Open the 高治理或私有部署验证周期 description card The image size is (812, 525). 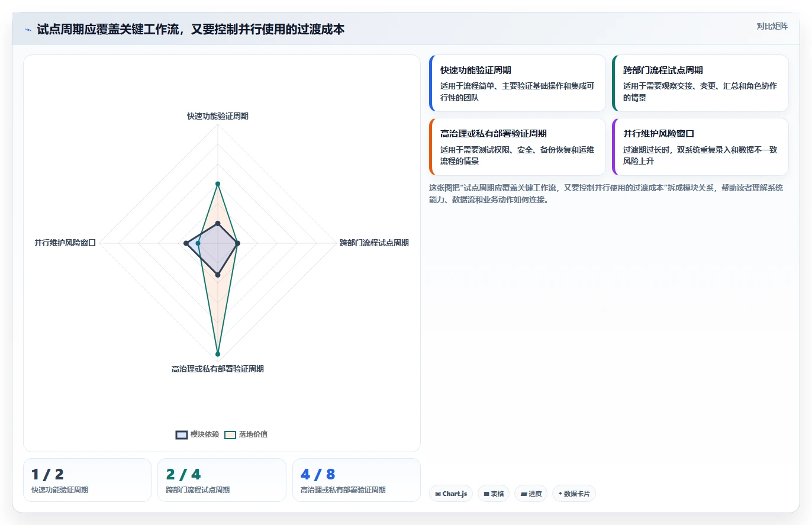[x=517, y=147]
